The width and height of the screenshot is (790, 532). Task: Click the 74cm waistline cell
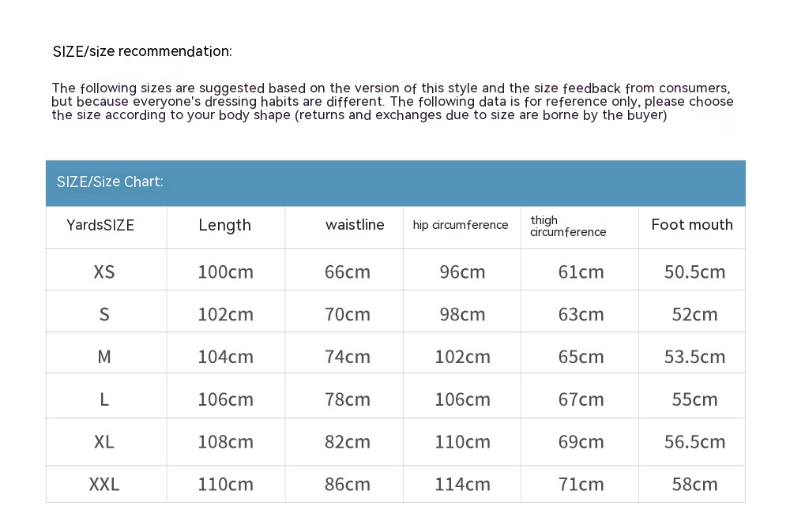348,357
